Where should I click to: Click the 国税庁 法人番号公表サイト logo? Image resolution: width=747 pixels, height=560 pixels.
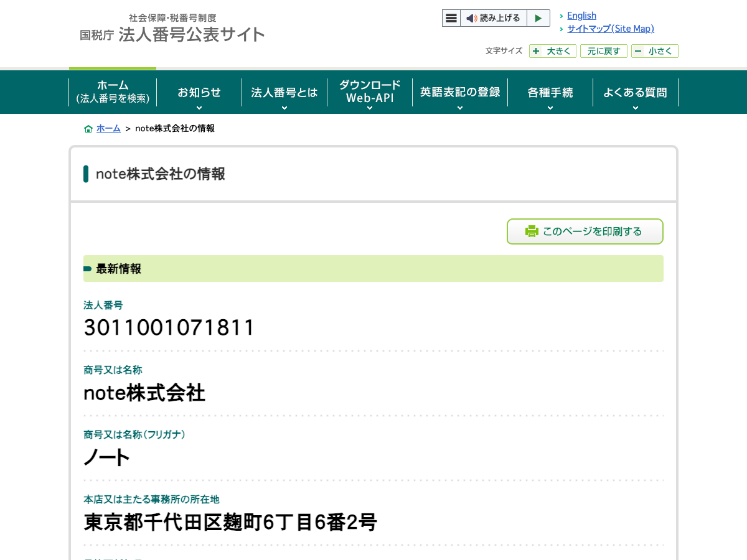[x=172, y=29]
